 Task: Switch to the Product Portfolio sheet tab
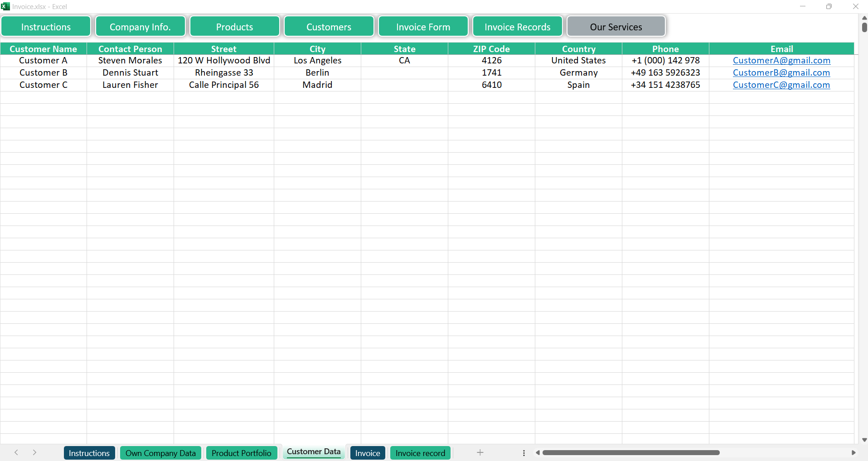click(x=241, y=453)
